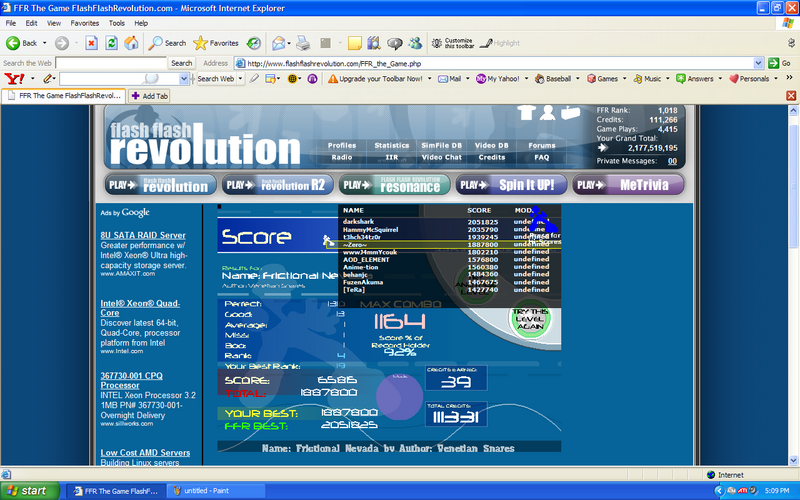Open the 8U SATA RAID Server ad link
The height and width of the screenshot is (500, 800).
(142, 236)
